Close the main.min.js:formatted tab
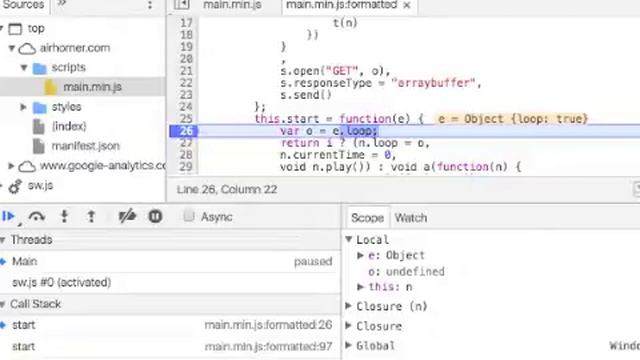This screenshot has height=360, width=640. click(407, 5)
